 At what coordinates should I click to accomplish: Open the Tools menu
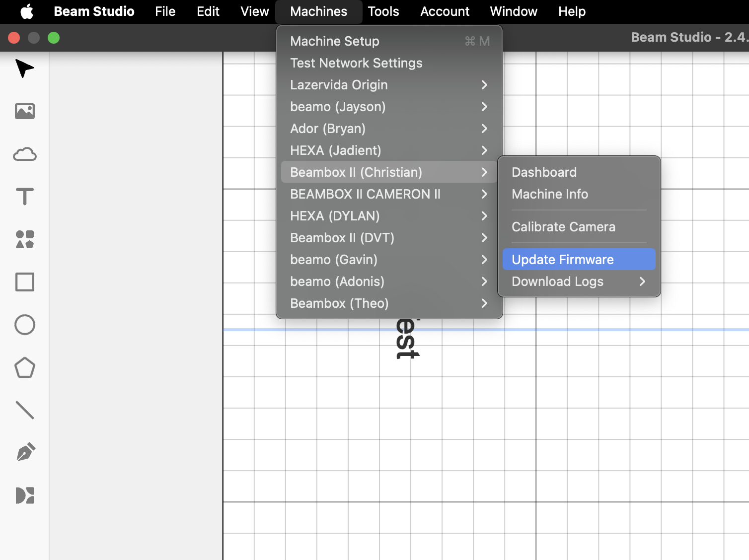pos(383,11)
